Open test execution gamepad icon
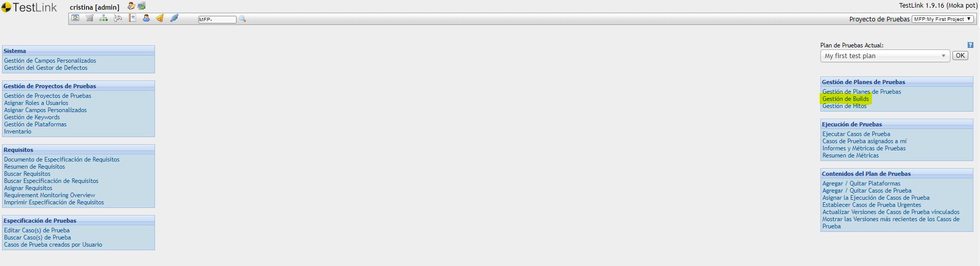This screenshot has width=980, height=266. pyautogui.click(x=118, y=18)
